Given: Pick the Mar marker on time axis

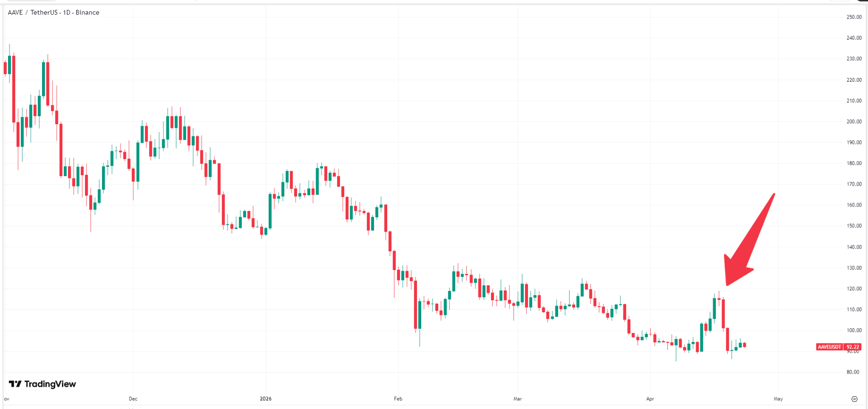Looking at the screenshot, I should pyautogui.click(x=518, y=399).
